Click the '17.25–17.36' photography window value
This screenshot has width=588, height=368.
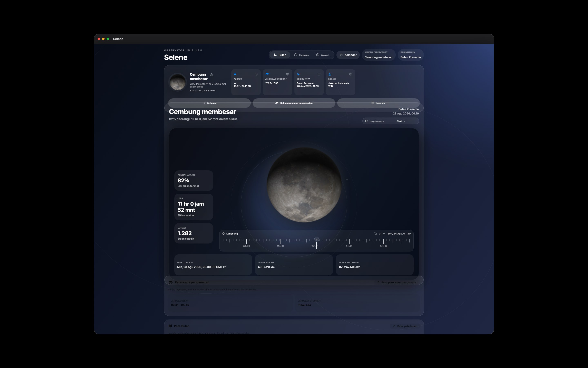[272, 83]
